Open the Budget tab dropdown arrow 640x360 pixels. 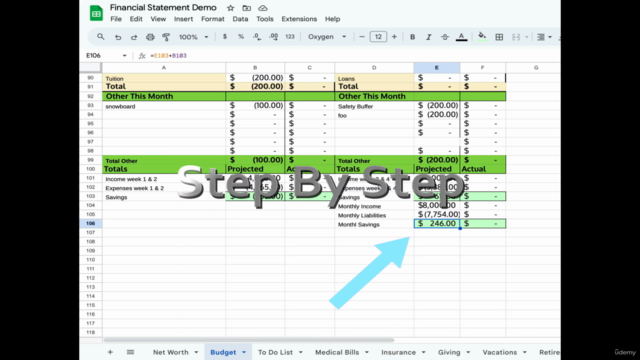244,352
